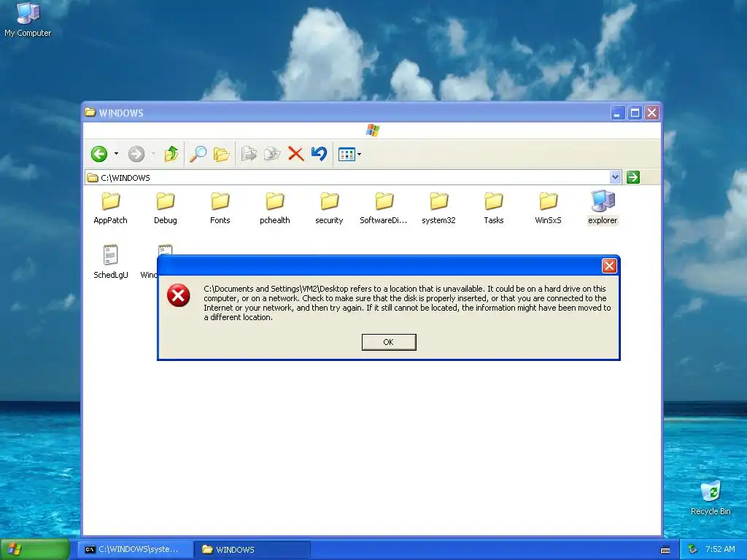Open the Views button menu
747x560 pixels.
pos(349,155)
